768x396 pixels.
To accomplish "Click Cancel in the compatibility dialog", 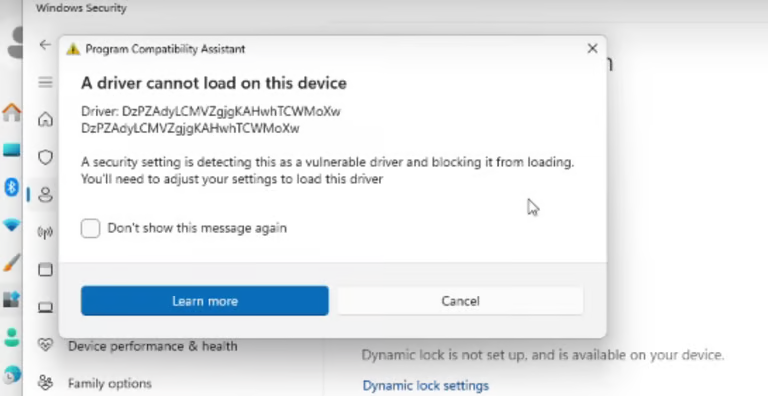I will point(460,301).
